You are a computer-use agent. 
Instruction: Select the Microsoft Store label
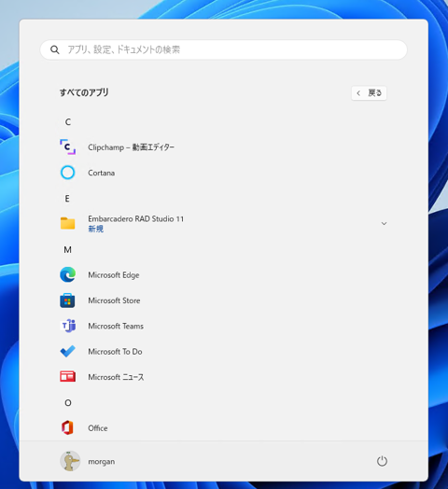click(114, 300)
